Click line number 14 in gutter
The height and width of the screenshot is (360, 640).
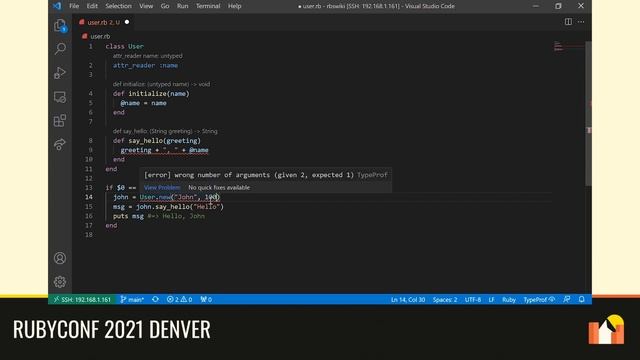point(89,197)
